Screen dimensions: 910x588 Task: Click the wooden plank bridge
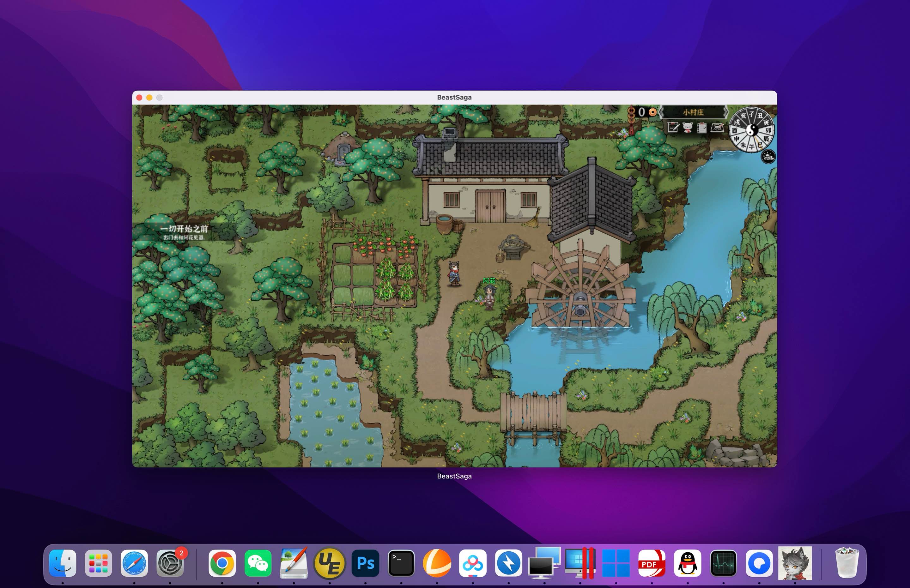point(533,413)
